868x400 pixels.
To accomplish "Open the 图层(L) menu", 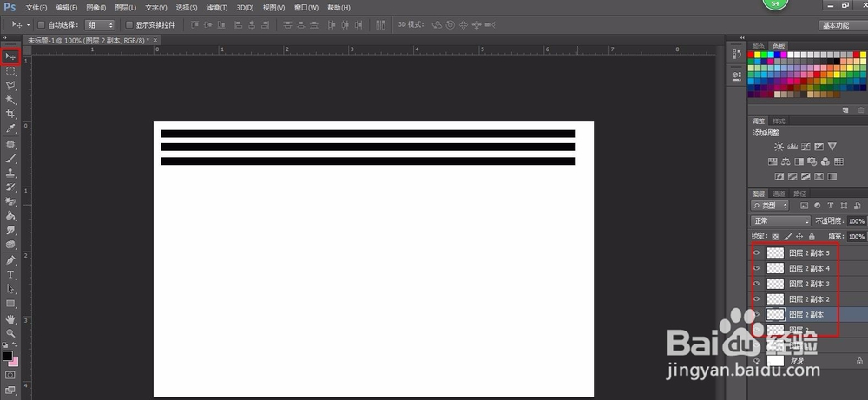I will (x=126, y=8).
